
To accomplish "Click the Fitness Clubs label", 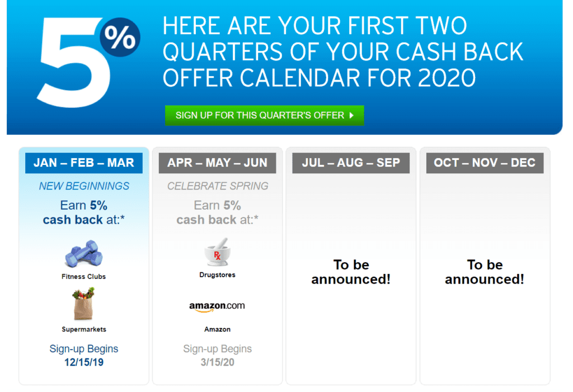I will [84, 276].
